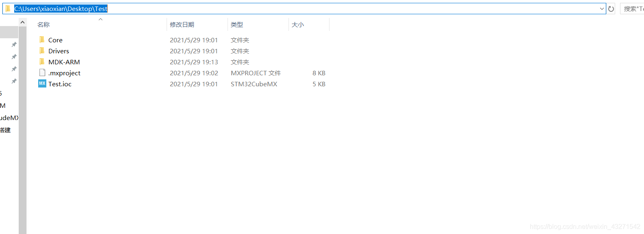Viewport: 644px width, 234px height.
Task: Click the .mxproject file icon
Action: [42, 72]
